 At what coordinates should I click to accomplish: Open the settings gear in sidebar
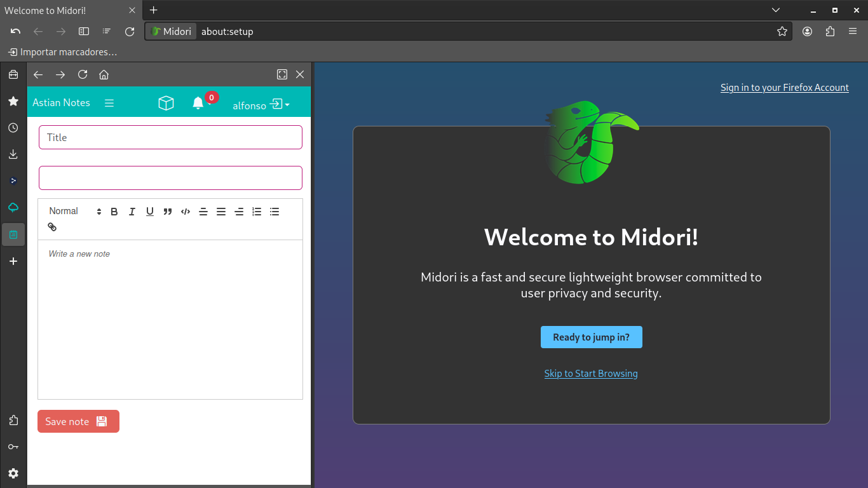(13, 473)
